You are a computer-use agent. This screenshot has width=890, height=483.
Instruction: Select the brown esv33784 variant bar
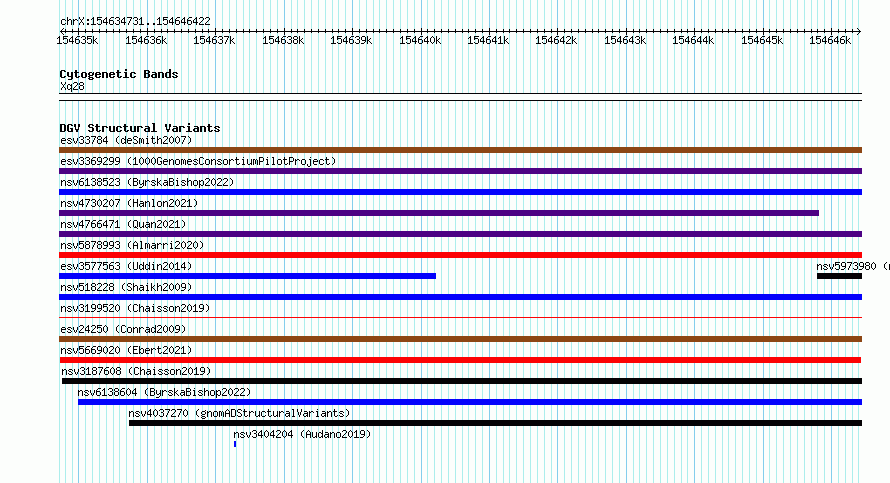coord(460,150)
